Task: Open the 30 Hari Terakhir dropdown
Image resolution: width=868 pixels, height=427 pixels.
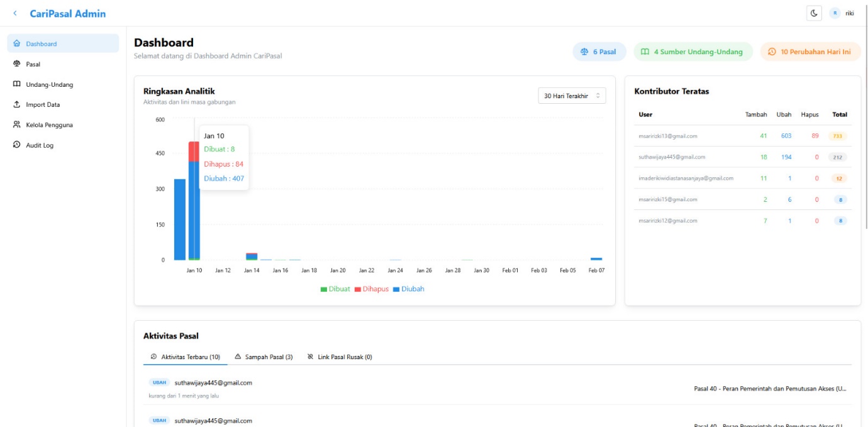Action: [572, 96]
